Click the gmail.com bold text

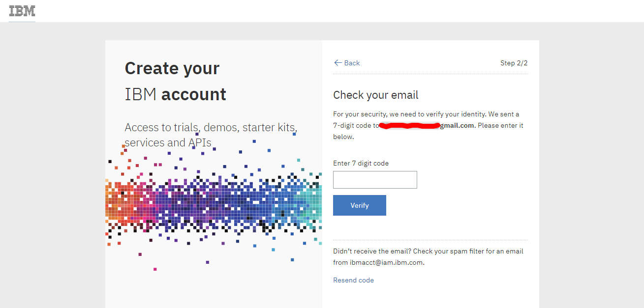[x=457, y=125]
